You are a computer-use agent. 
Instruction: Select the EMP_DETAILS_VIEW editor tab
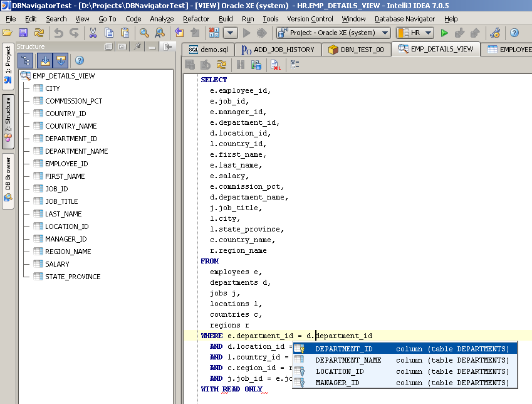[x=436, y=50]
